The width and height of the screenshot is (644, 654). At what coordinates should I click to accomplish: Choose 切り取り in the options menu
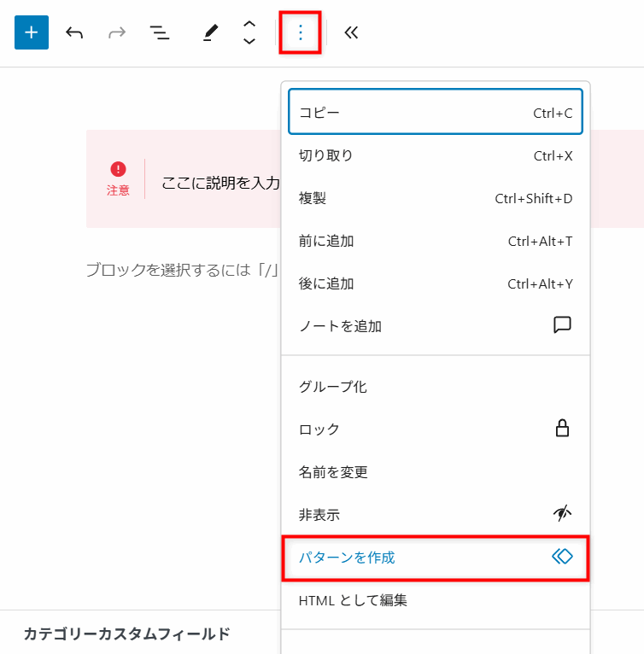435,155
